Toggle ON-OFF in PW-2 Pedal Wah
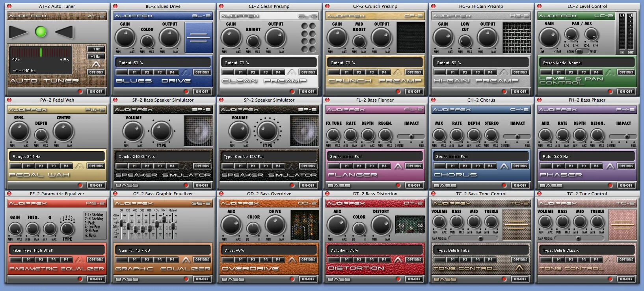The height and width of the screenshot is (291, 644). pyautogui.click(x=96, y=185)
